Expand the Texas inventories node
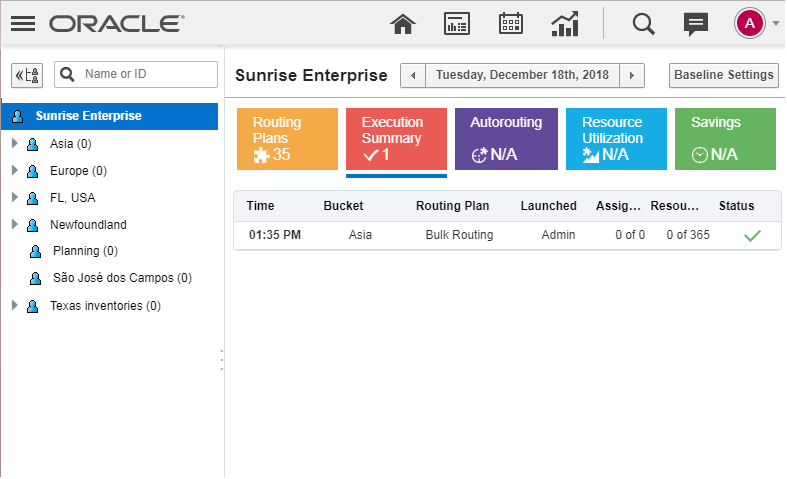787x479 pixels. click(15, 306)
